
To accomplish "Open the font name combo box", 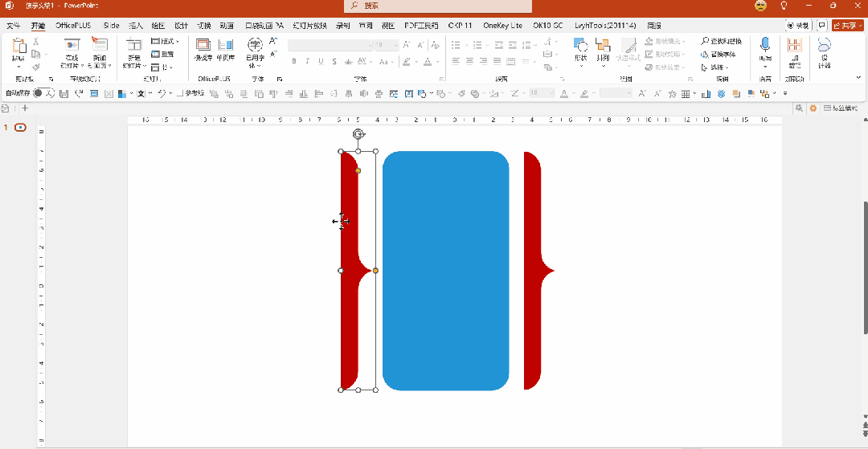I will pyautogui.click(x=330, y=45).
